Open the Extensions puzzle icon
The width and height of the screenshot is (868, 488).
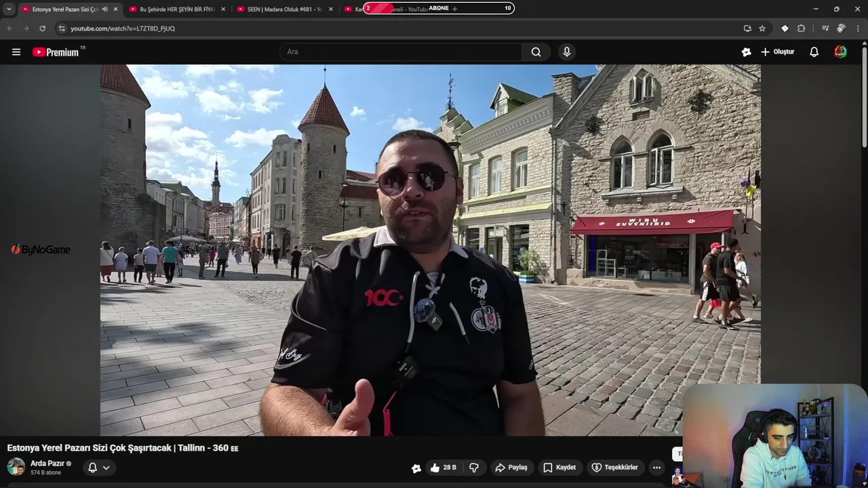[801, 28]
